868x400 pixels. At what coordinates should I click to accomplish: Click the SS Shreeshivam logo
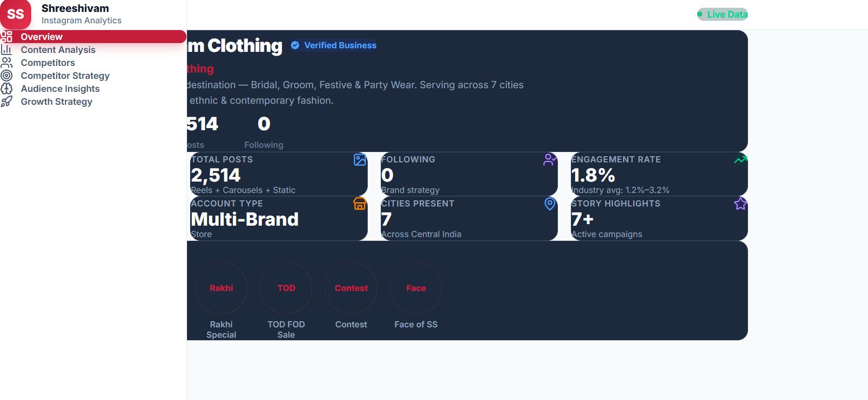tap(16, 14)
